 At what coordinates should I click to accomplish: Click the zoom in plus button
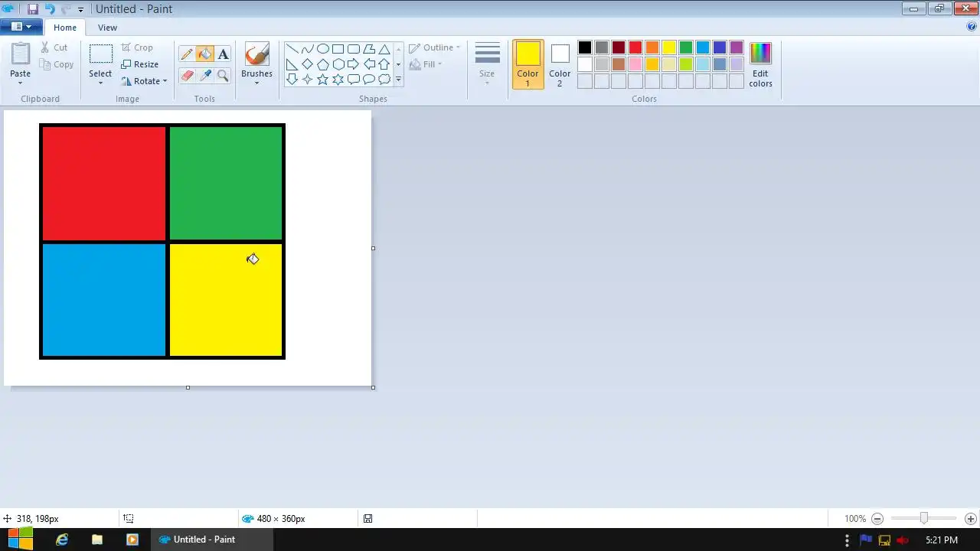(971, 519)
